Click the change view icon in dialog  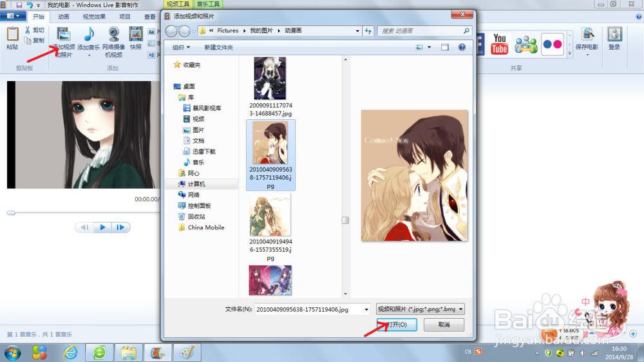coord(419,47)
